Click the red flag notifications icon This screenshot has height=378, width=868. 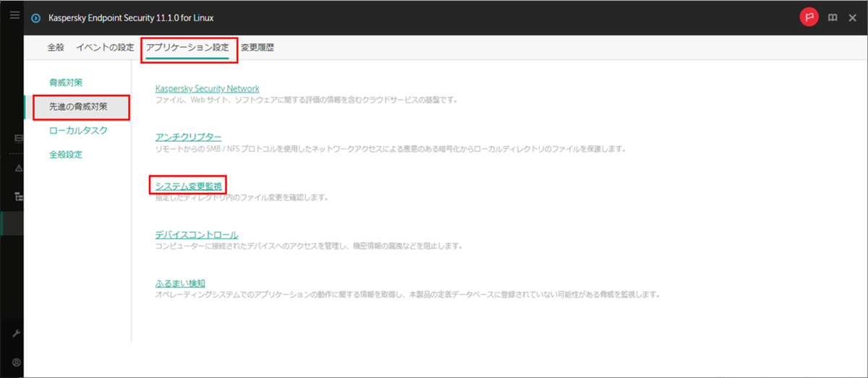click(809, 17)
